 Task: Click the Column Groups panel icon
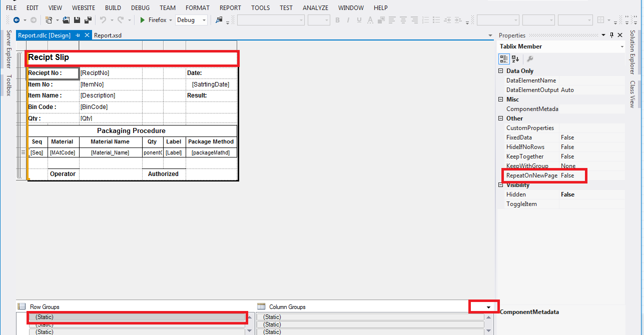[261, 306]
